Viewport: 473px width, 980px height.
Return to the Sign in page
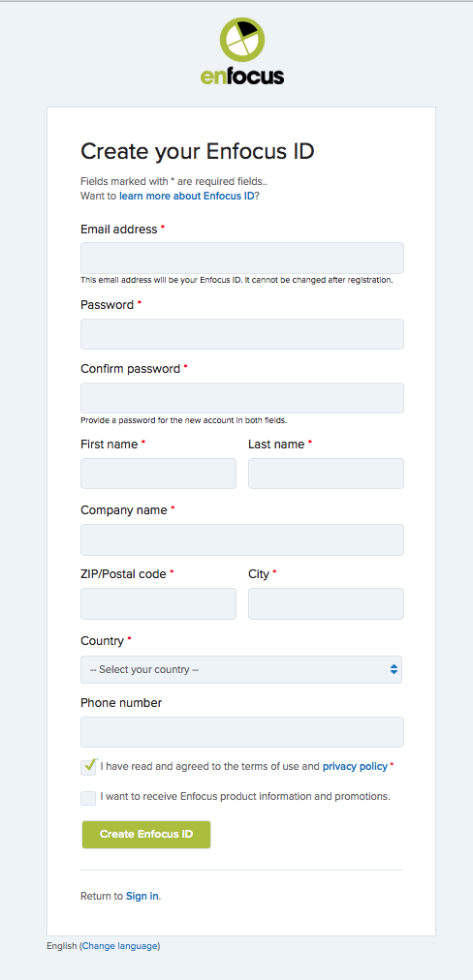142,896
